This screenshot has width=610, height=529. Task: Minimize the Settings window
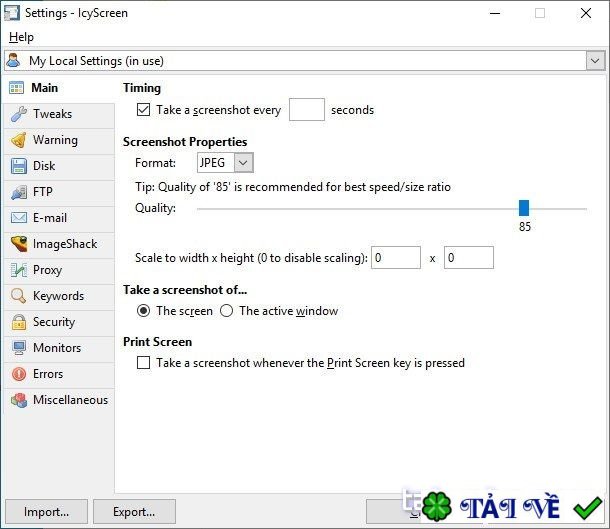pyautogui.click(x=495, y=13)
